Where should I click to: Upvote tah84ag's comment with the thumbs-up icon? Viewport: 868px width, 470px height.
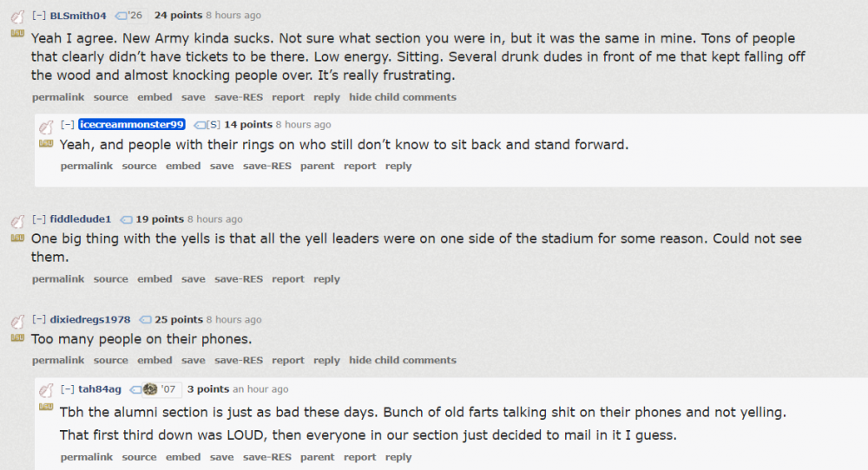[46, 391]
